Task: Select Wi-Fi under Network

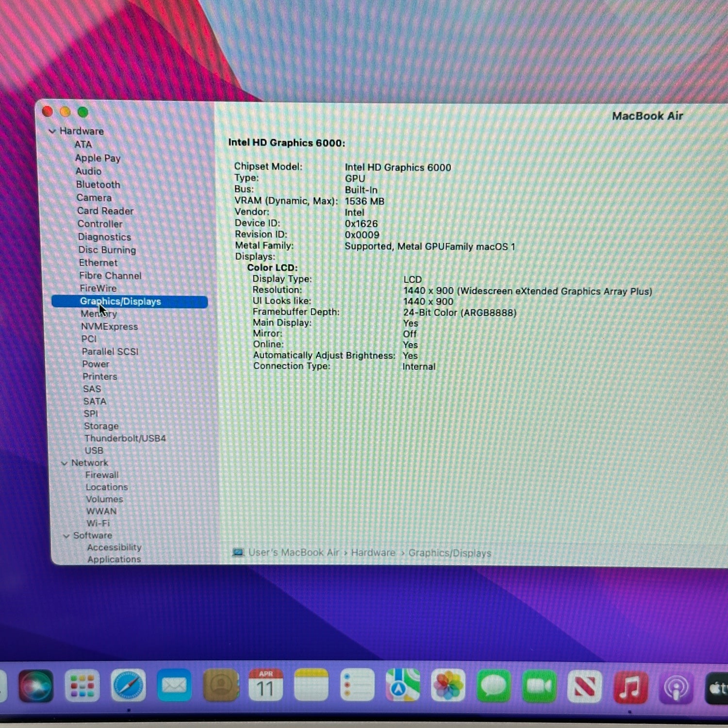Action: [98, 523]
